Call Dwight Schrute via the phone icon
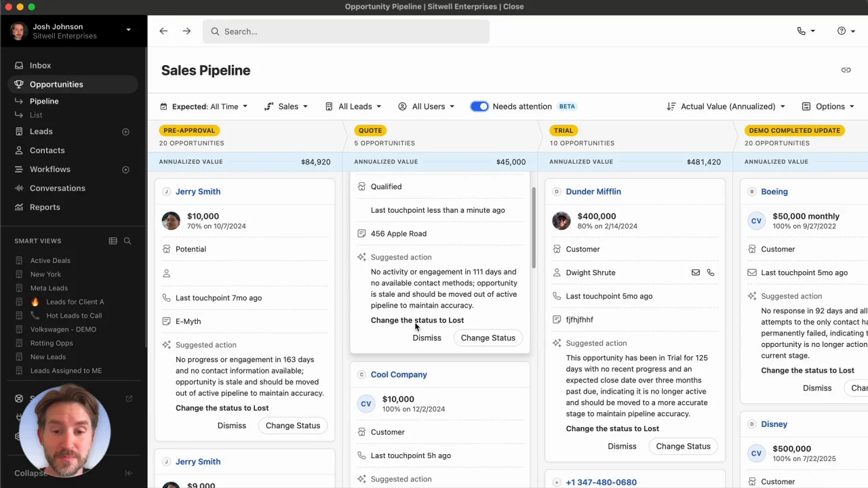The height and width of the screenshot is (488, 868). coord(711,272)
